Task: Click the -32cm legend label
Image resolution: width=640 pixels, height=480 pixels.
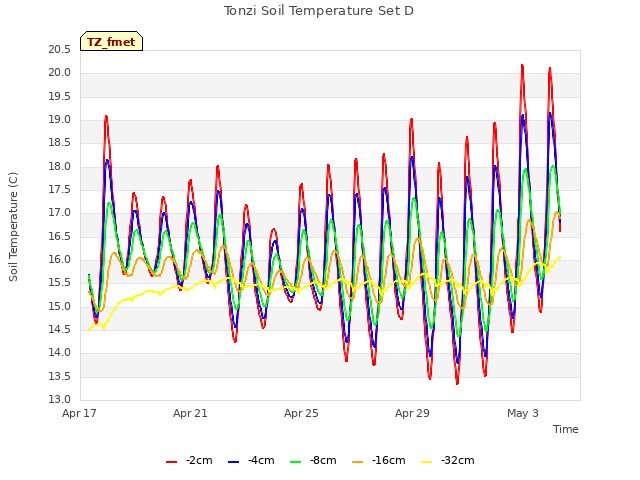Action: (458, 460)
